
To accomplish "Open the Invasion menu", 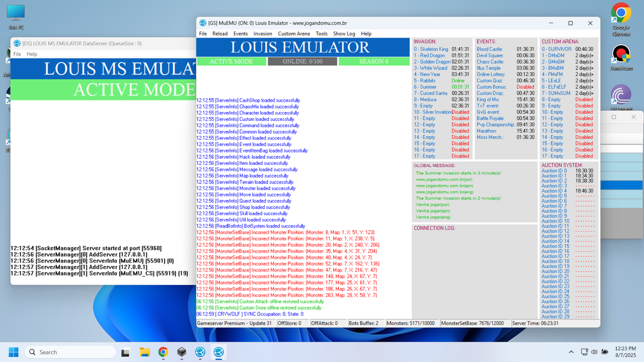I will [x=263, y=34].
